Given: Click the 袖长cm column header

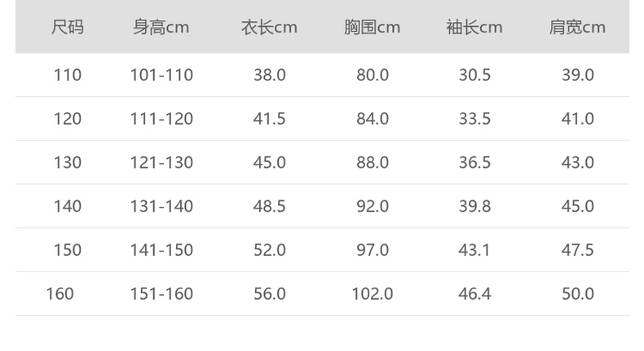Looking at the screenshot, I should pos(474,27).
